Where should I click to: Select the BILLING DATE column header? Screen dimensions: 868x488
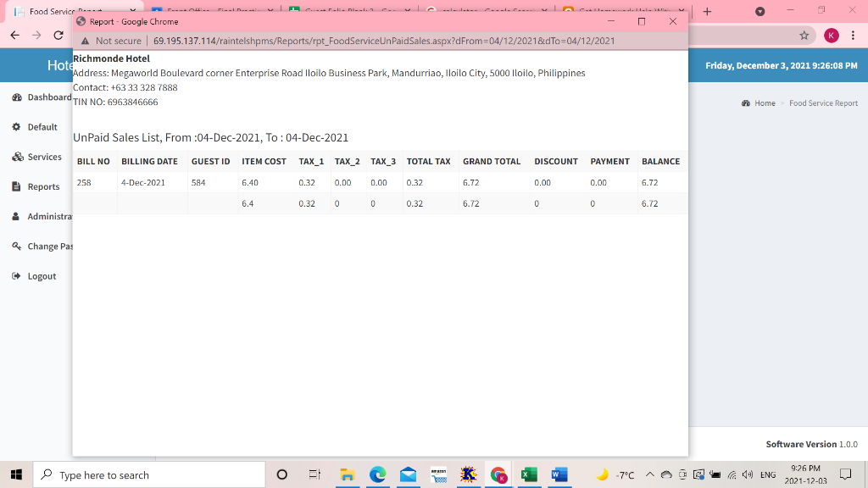[x=149, y=161]
